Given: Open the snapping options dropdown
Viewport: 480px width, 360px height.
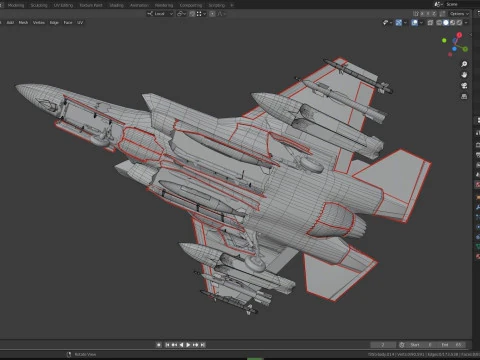Looking at the screenshot, I should click(201, 14).
